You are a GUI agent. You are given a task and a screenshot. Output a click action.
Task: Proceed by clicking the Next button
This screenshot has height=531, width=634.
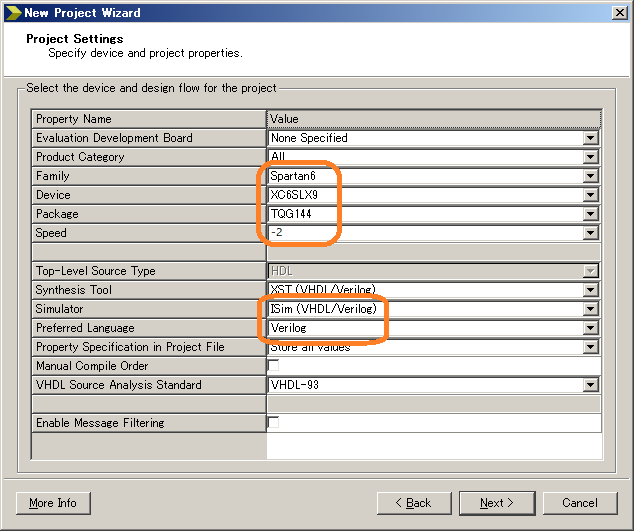coord(497,503)
